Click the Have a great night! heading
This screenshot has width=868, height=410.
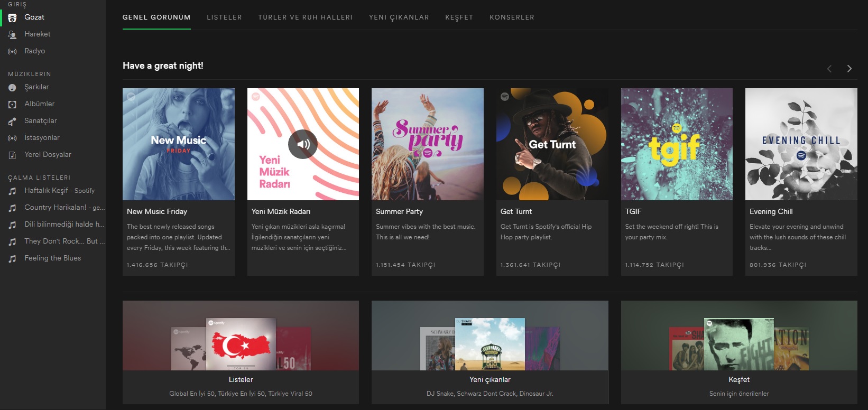pos(163,66)
